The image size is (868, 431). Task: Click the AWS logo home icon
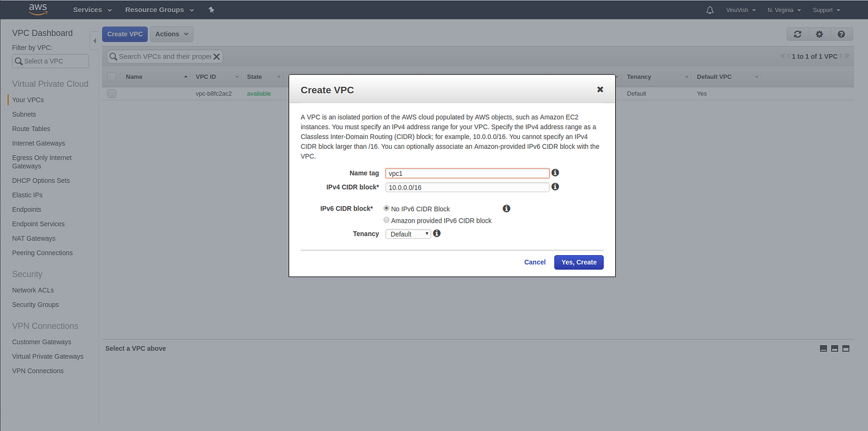coord(38,9)
